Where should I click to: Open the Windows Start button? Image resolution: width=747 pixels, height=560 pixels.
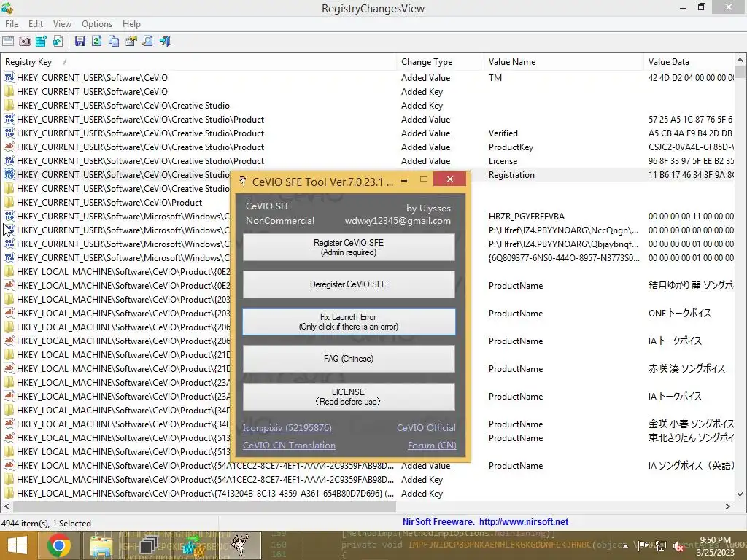(18, 545)
